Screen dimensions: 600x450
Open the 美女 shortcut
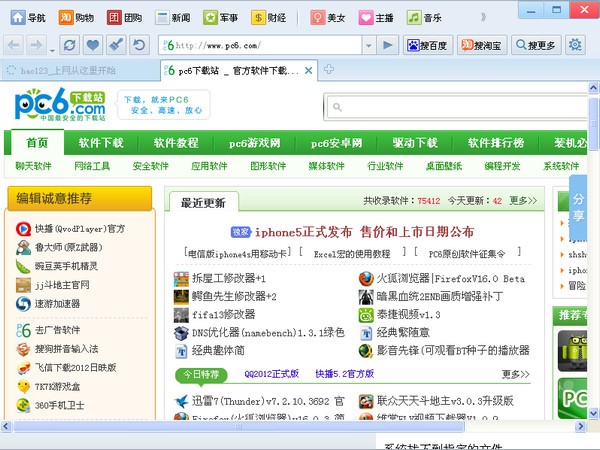[x=328, y=18]
